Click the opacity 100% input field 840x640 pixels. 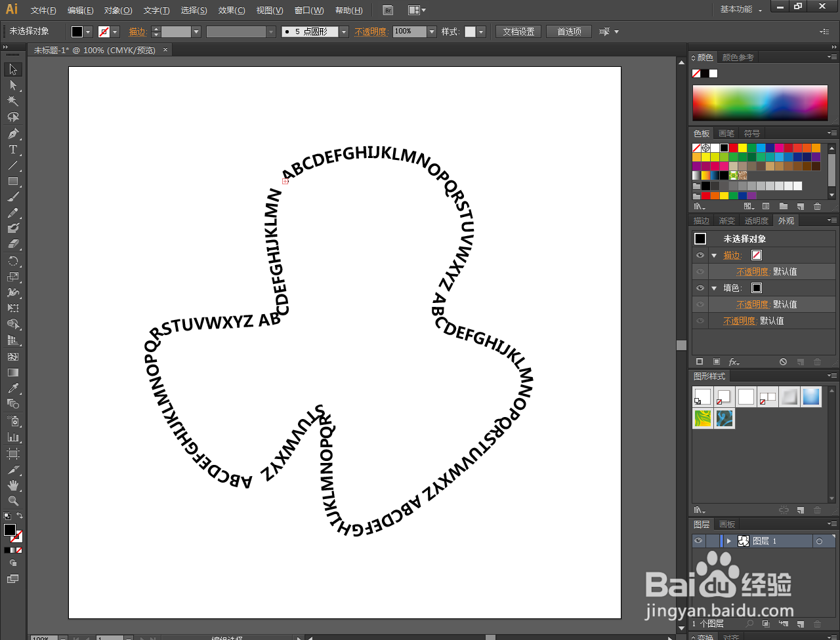coord(409,31)
